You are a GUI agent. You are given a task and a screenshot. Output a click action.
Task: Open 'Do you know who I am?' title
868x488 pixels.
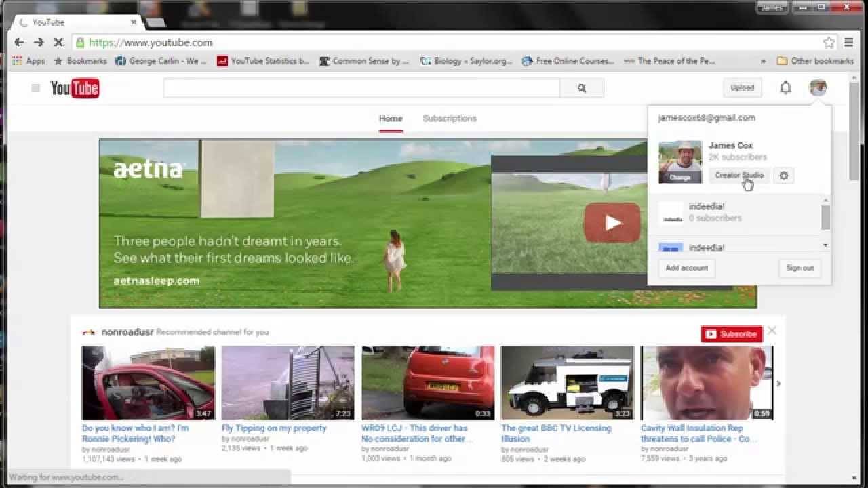pyautogui.click(x=136, y=433)
